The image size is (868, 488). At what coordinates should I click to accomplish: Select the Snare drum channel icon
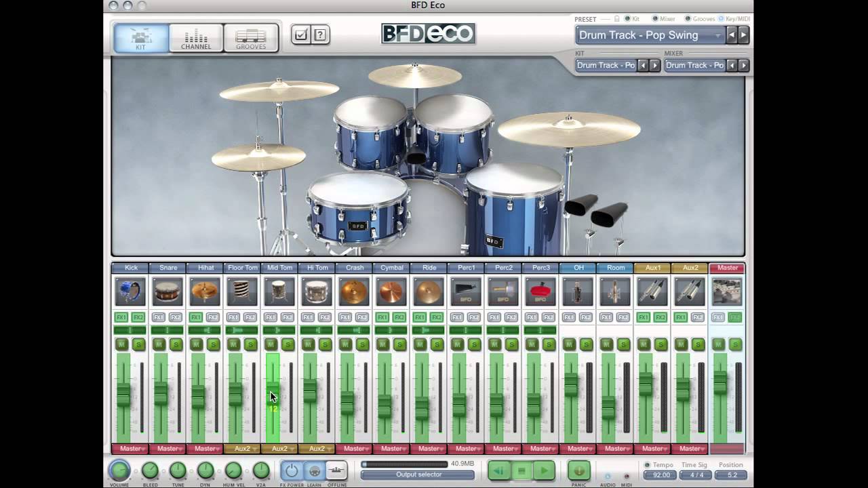pos(167,291)
